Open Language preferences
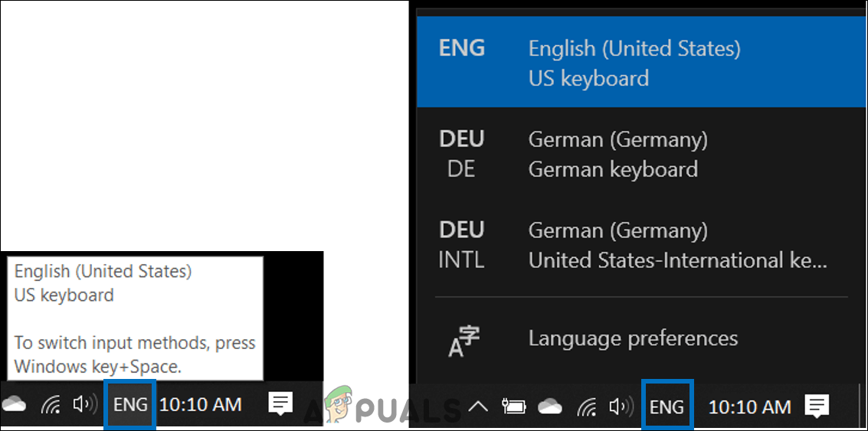This screenshot has width=868, height=431. coord(633,338)
